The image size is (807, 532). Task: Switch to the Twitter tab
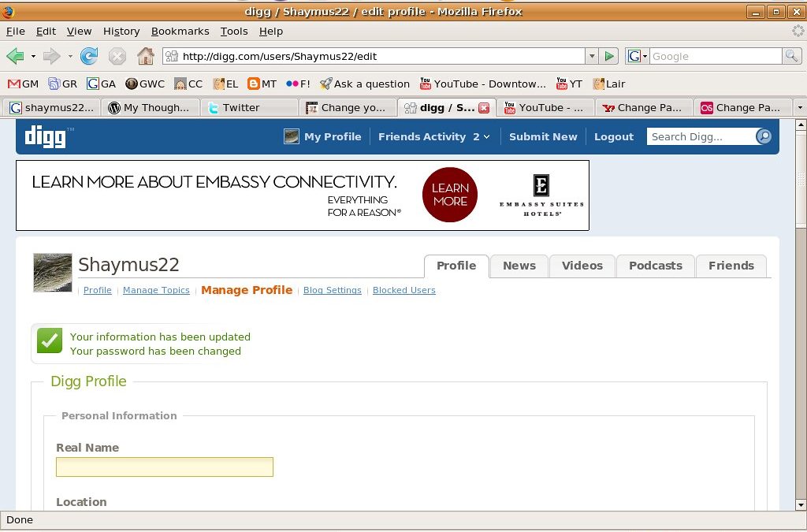pos(249,107)
